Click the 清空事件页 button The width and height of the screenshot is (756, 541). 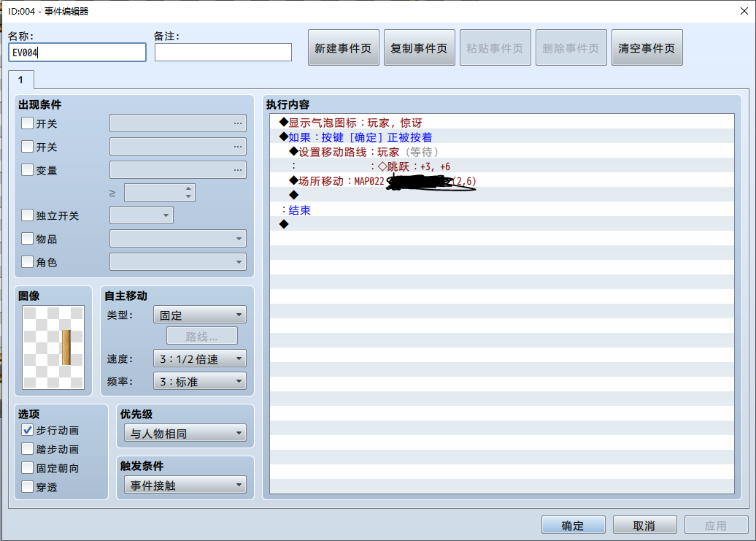click(647, 47)
